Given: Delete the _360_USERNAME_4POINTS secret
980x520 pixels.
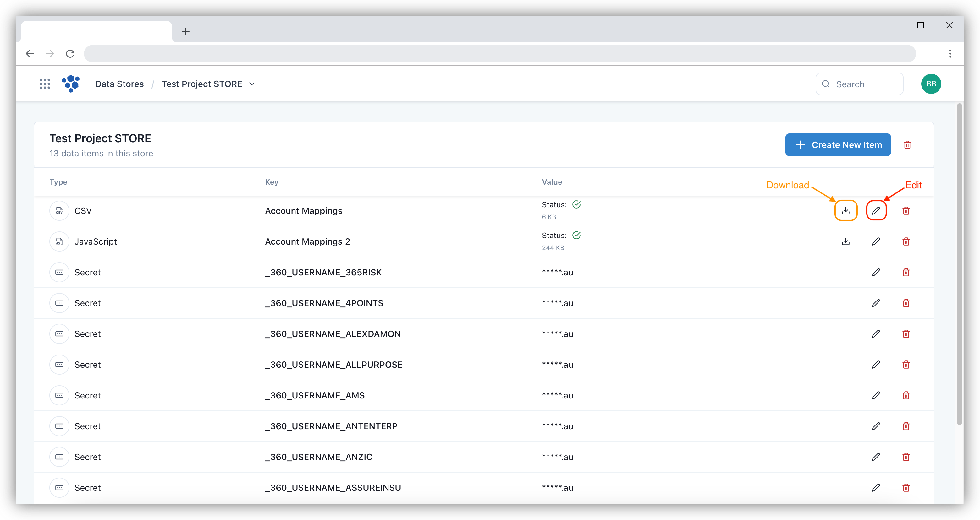Looking at the screenshot, I should point(906,303).
